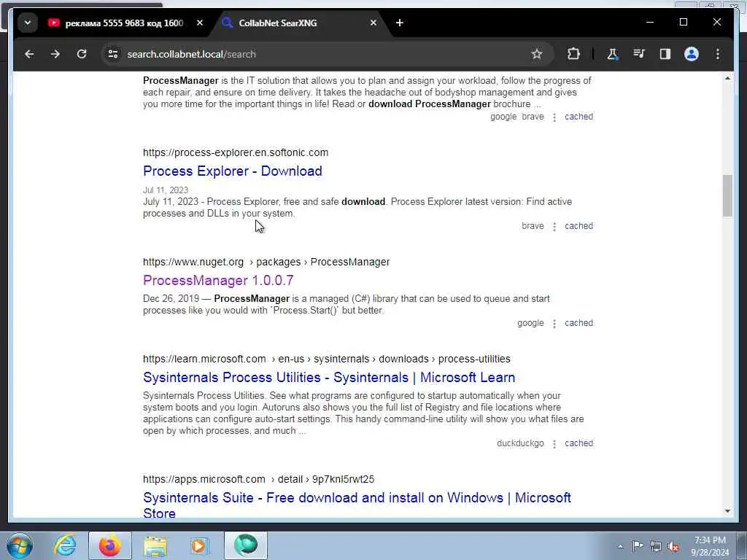Image resolution: width=747 pixels, height=560 pixels.
Task: Click the google engine label under ProcessManager 1.0.0.7
Action: tap(530, 323)
